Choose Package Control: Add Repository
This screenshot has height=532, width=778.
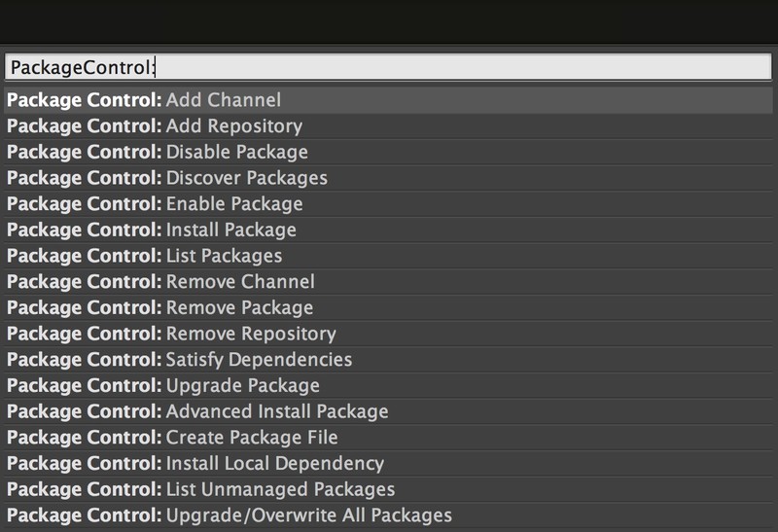click(x=388, y=126)
